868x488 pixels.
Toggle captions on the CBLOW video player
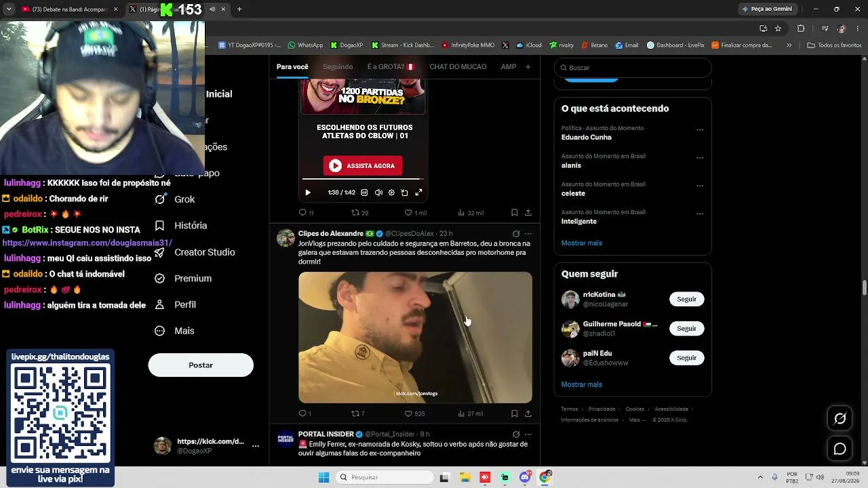point(364,192)
